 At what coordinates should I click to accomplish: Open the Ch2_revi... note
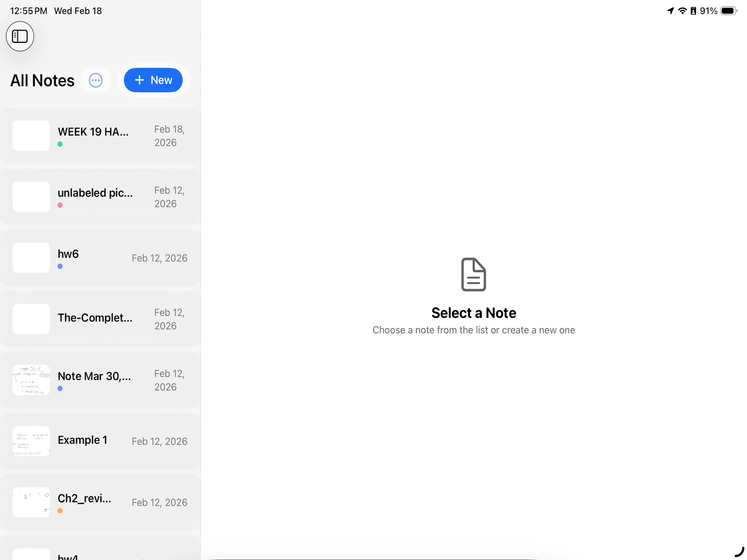100,502
